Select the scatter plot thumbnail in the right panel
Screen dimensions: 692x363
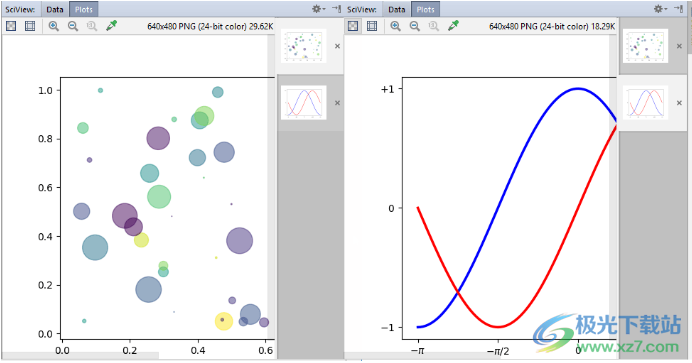[x=645, y=46]
